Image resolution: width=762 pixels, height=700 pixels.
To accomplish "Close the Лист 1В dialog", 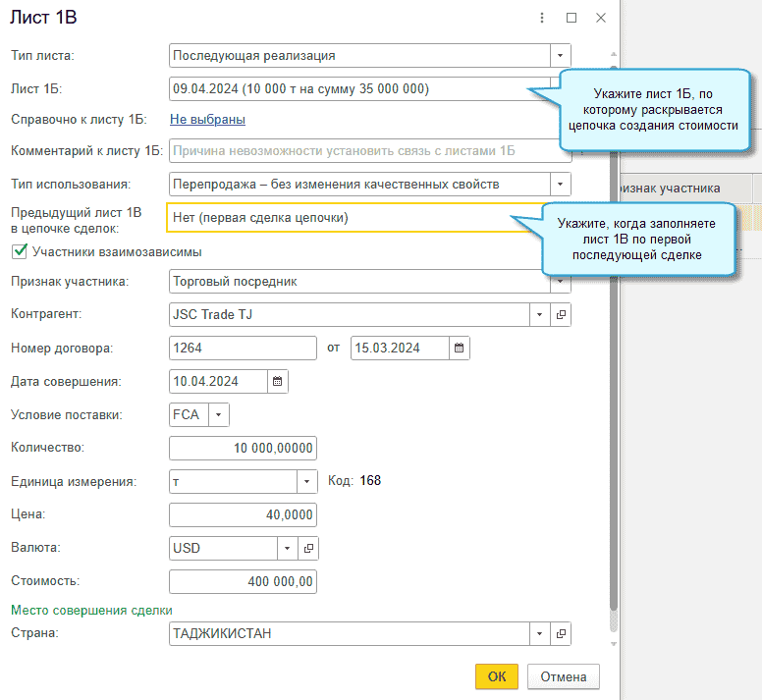I will (601, 18).
